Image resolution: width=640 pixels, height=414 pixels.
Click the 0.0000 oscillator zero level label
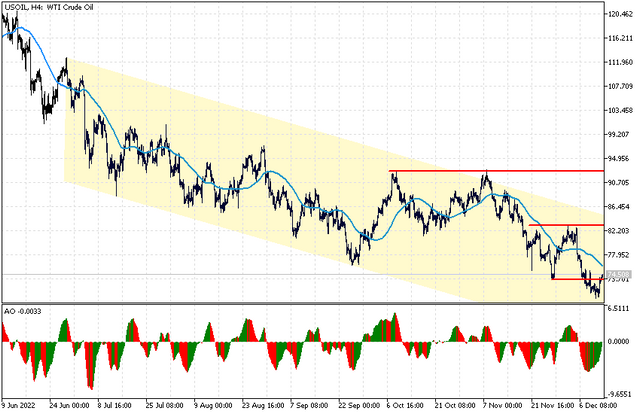pyautogui.click(x=618, y=341)
